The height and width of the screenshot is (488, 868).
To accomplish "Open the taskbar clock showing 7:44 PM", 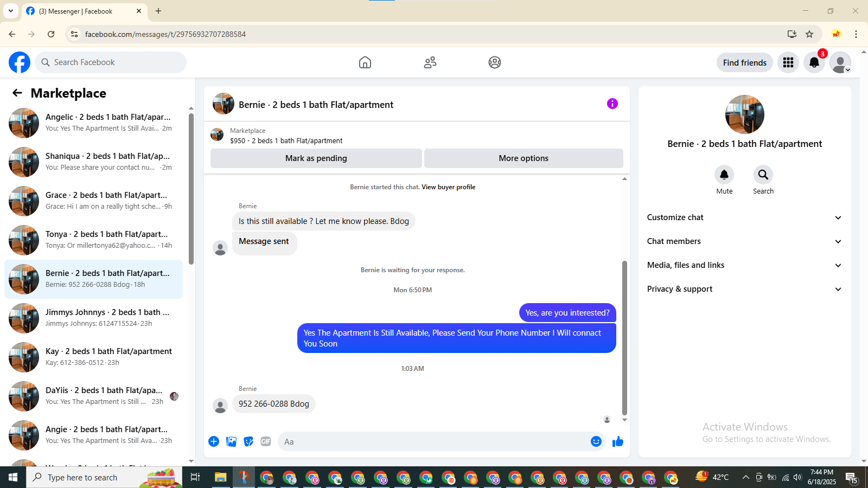I will click(x=822, y=477).
